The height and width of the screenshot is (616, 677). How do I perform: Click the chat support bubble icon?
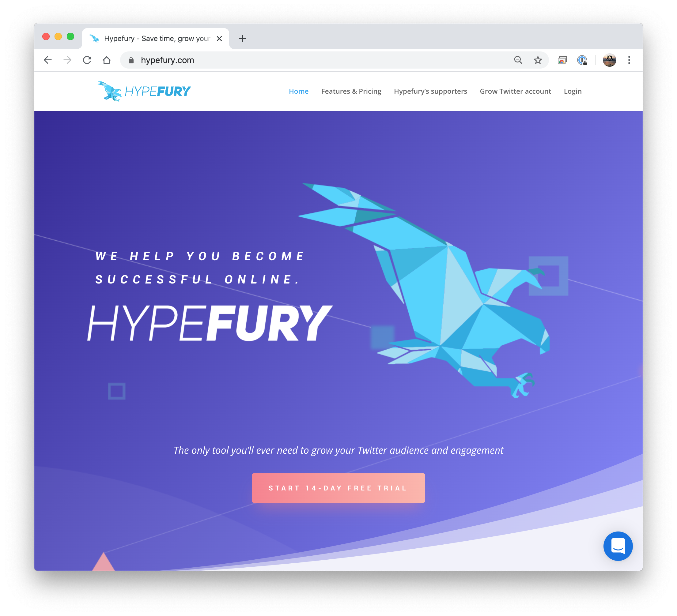tap(619, 545)
